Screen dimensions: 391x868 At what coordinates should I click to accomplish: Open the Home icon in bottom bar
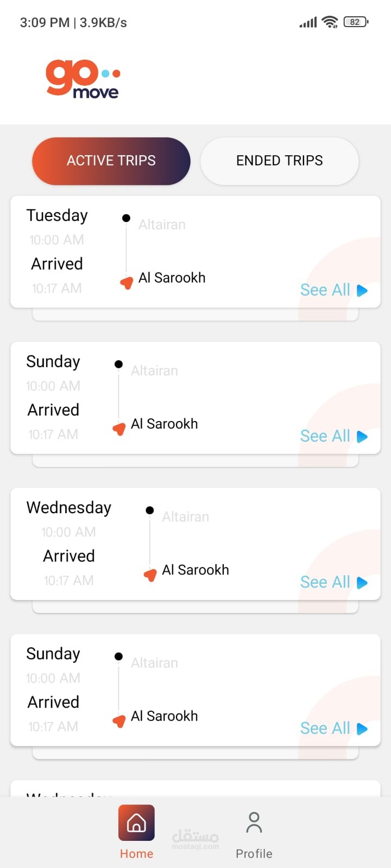click(x=136, y=823)
